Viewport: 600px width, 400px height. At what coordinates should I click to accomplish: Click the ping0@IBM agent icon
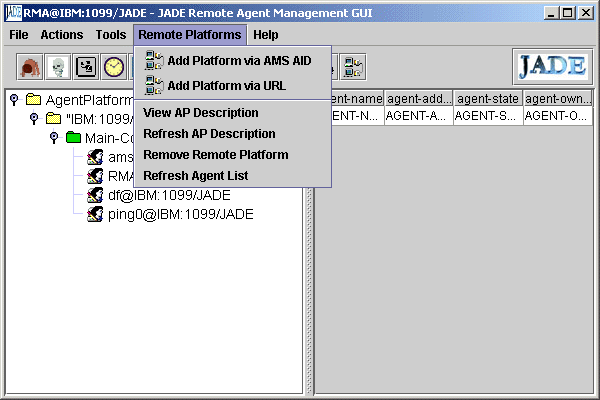click(x=95, y=214)
